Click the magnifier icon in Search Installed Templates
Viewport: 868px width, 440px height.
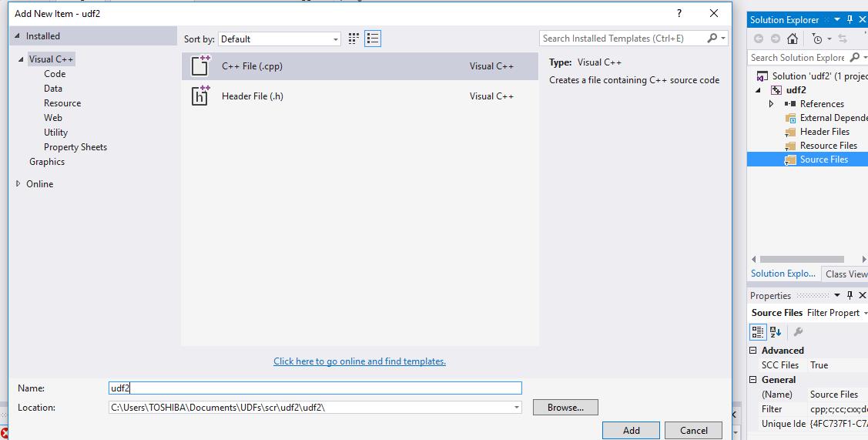(x=712, y=39)
